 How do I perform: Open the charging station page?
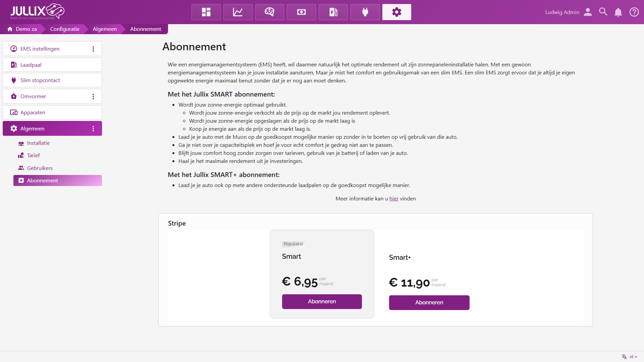pyautogui.click(x=333, y=12)
